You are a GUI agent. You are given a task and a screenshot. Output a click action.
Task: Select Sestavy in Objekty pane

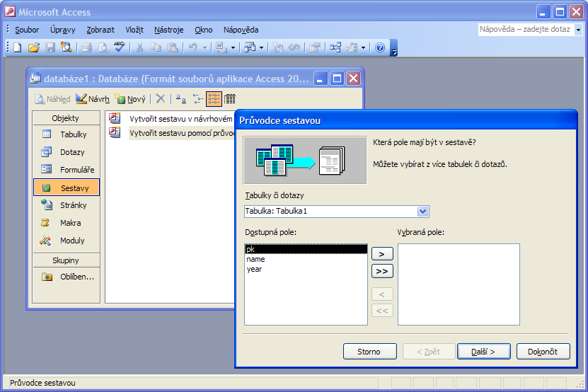tap(67, 188)
